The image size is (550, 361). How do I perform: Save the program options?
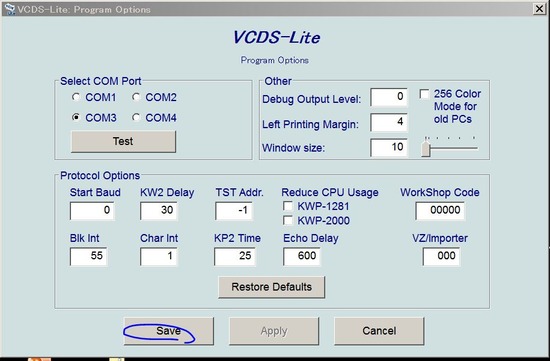click(168, 331)
